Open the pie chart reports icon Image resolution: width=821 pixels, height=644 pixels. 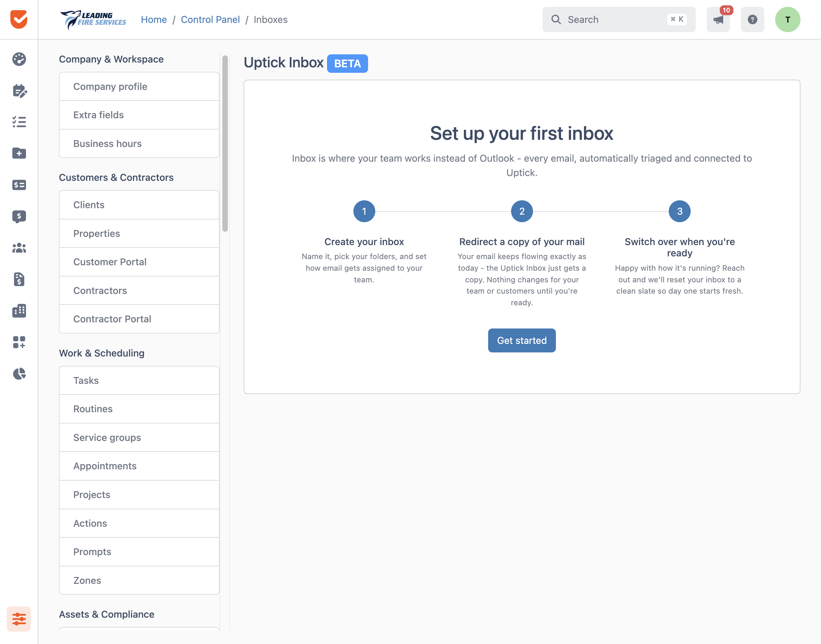click(19, 374)
